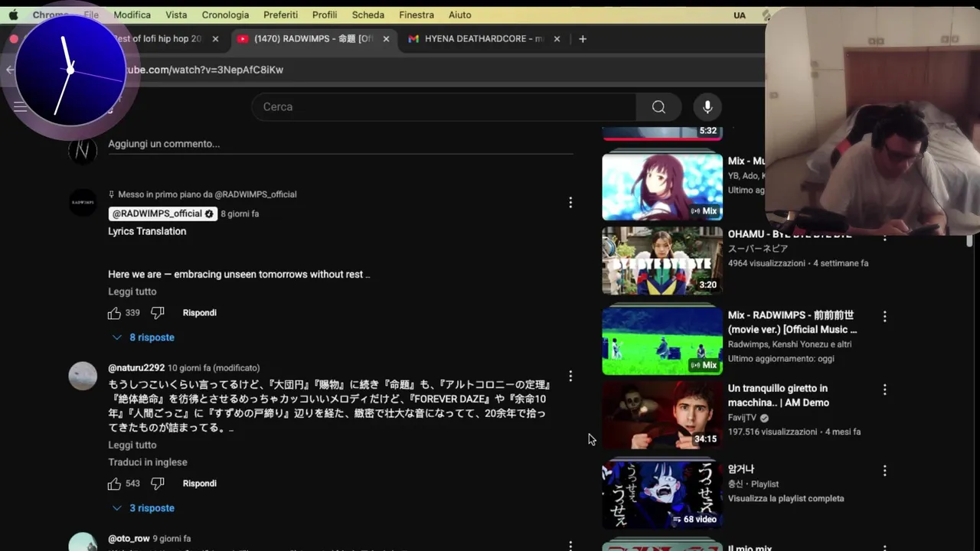Switch to RADWIMPS YouTube tab
Screen dimensions: 980x551
point(313,39)
